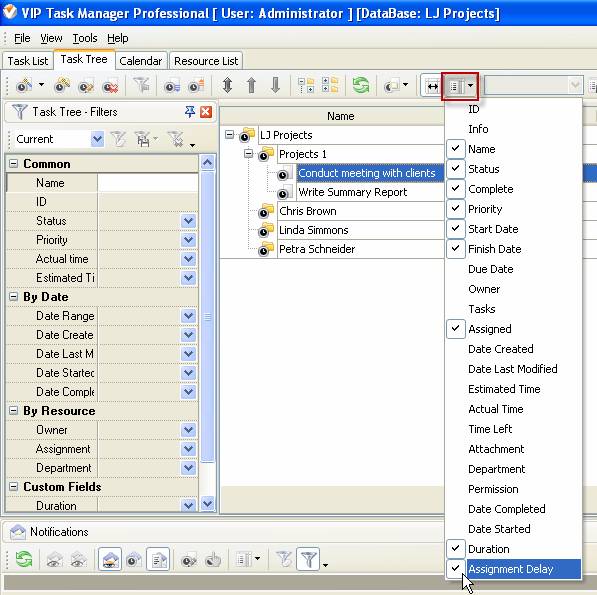Click the move task down arrow icon
The width and height of the screenshot is (597, 595).
coord(275,85)
